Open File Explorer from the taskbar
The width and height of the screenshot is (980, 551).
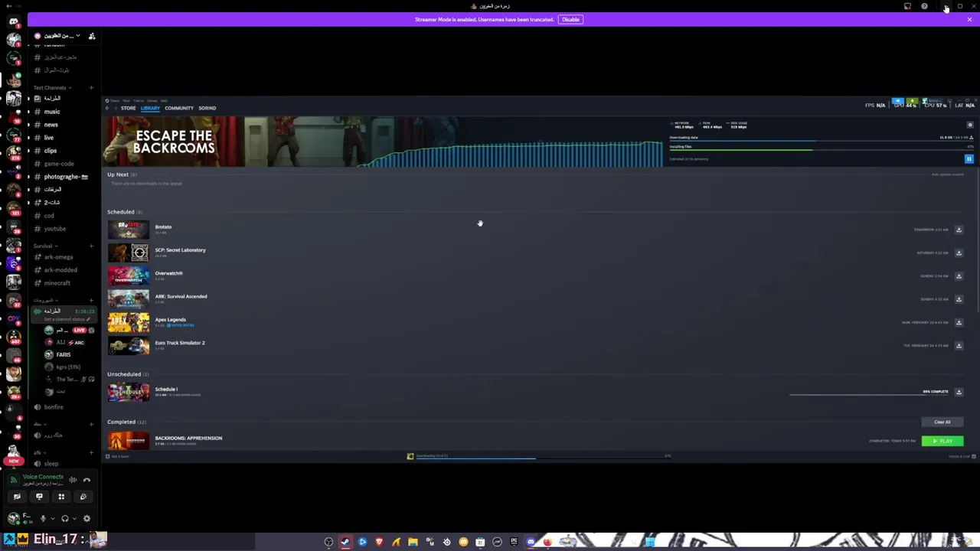(413, 542)
